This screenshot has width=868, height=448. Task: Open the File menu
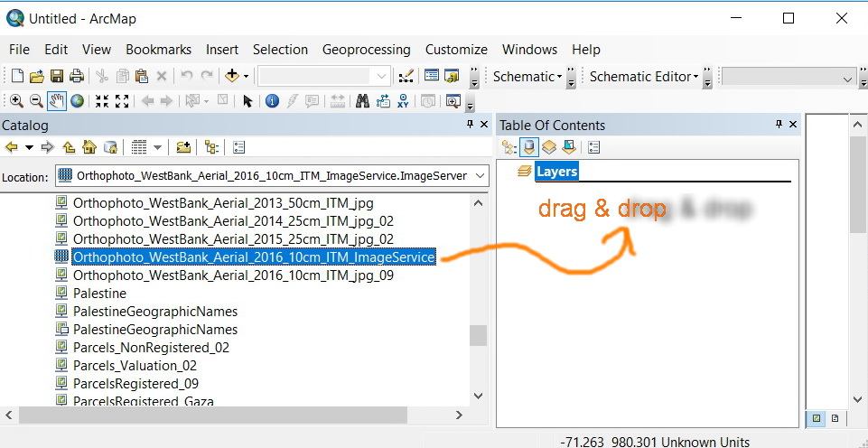(19, 50)
